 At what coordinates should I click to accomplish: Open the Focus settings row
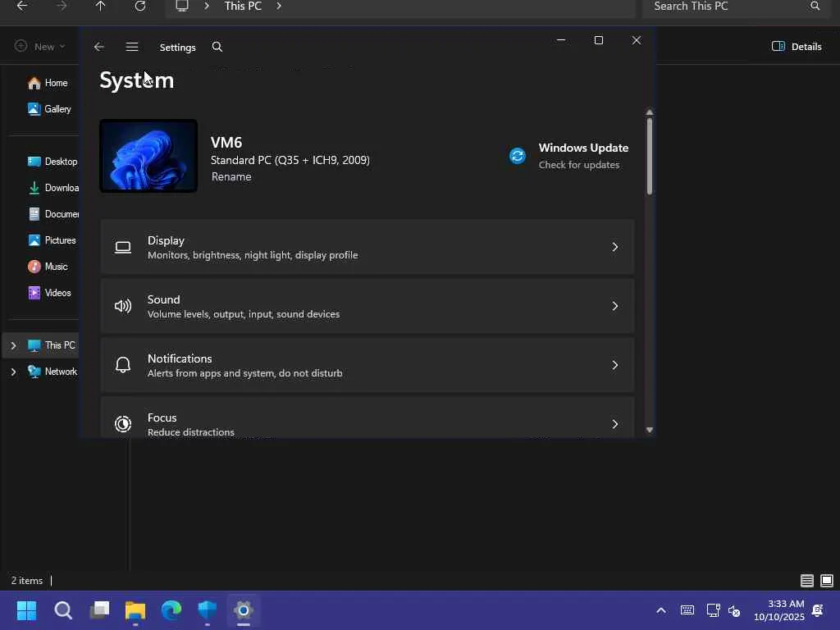(x=367, y=418)
